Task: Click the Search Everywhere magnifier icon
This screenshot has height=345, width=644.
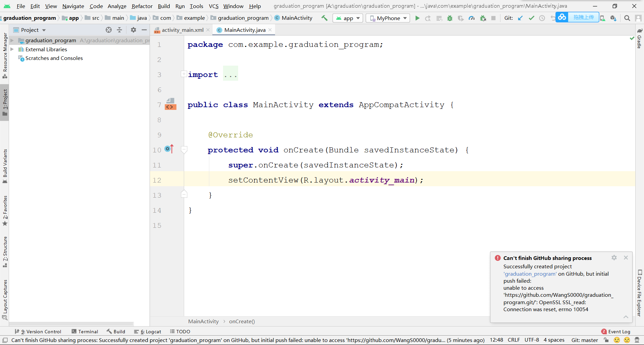Action: (x=627, y=18)
